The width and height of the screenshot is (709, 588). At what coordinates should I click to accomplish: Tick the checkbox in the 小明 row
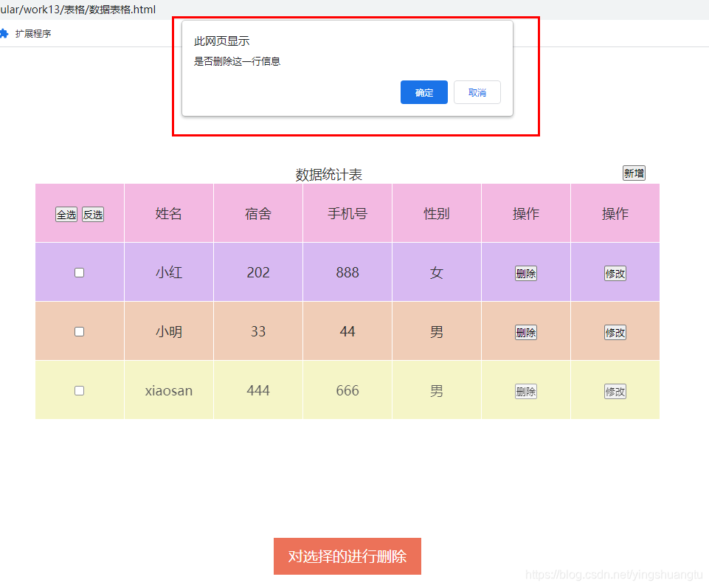(79, 331)
